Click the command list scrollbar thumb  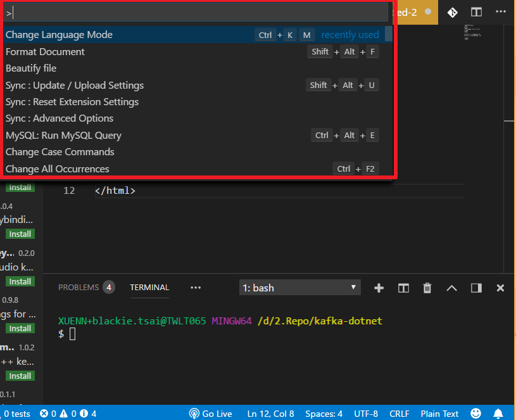pyautogui.click(x=389, y=34)
